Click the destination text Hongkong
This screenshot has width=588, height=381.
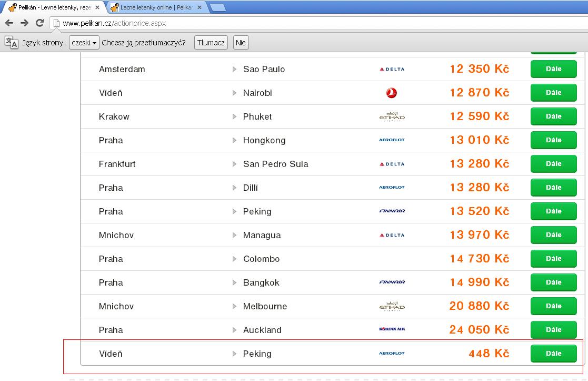click(x=264, y=140)
